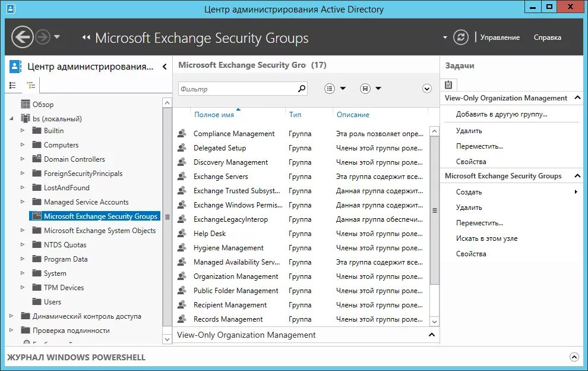Open the Справка menu
This screenshot has width=588, height=371.
point(547,37)
